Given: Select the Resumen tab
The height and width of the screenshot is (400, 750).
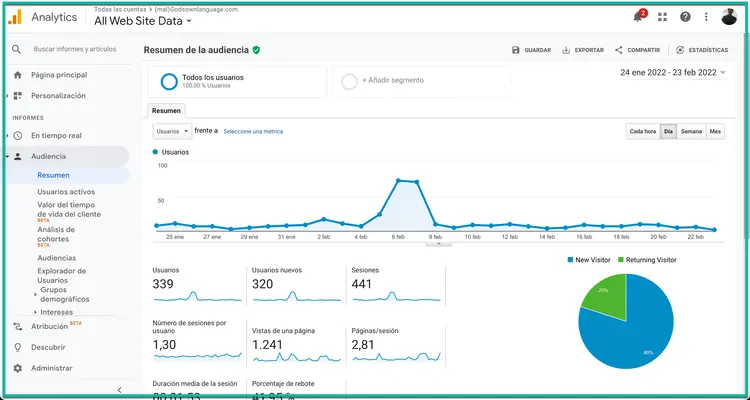Looking at the screenshot, I should tap(166, 110).
